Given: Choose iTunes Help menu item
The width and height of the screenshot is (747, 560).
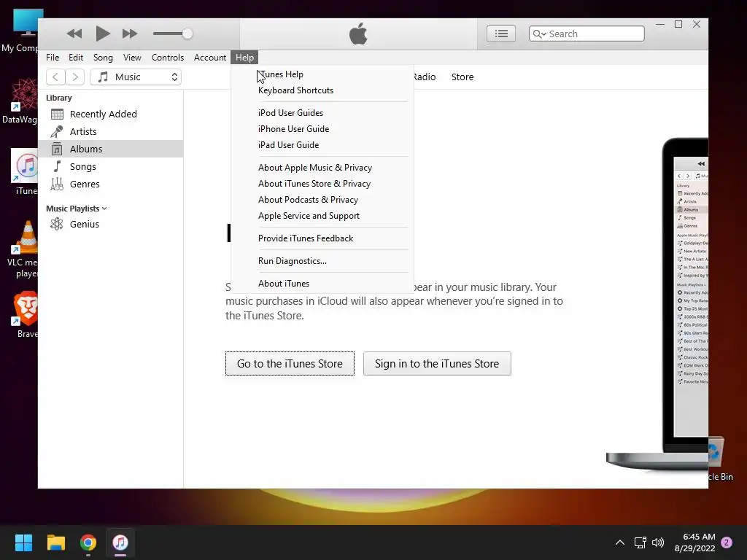Looking at the screenshot, I should (322, 74).
